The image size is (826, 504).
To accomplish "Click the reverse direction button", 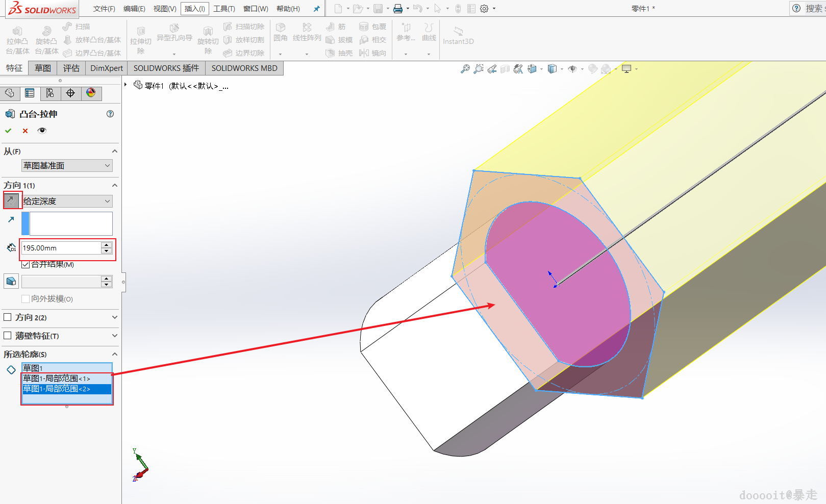I will pos(11,201).
